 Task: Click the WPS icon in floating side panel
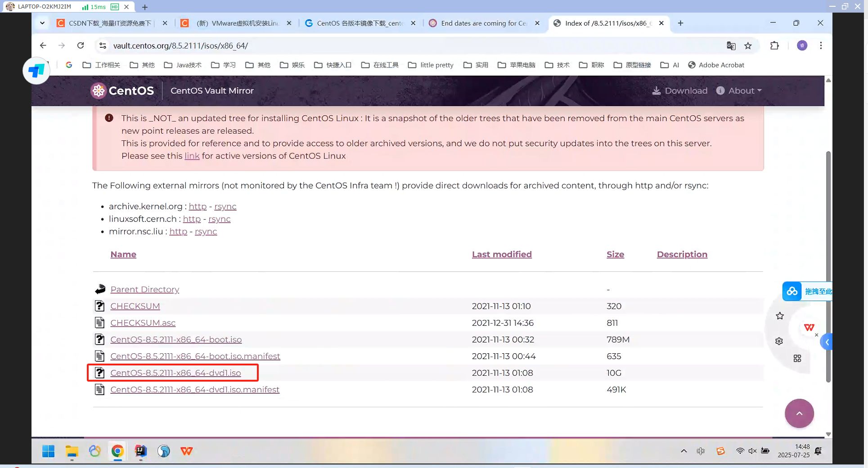click(x=809, y=327)
